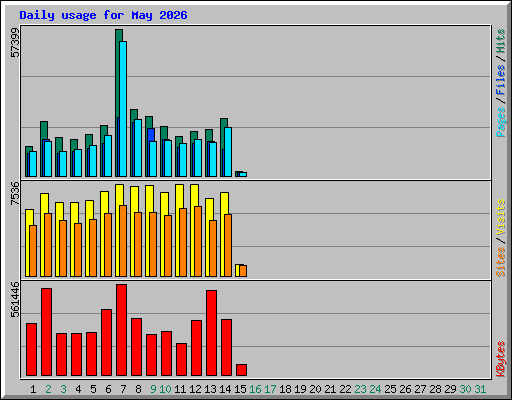This screenshot has height=400, width=512.
Task: Click the 7536 visits axis value
Action: pos(15,194)
